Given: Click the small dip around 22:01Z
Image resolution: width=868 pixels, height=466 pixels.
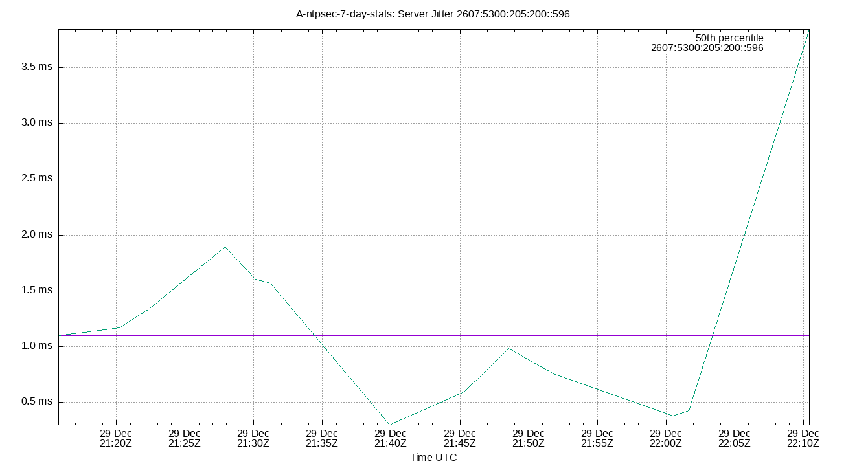Looking at the screenshot, I should (x=672, y=415).
